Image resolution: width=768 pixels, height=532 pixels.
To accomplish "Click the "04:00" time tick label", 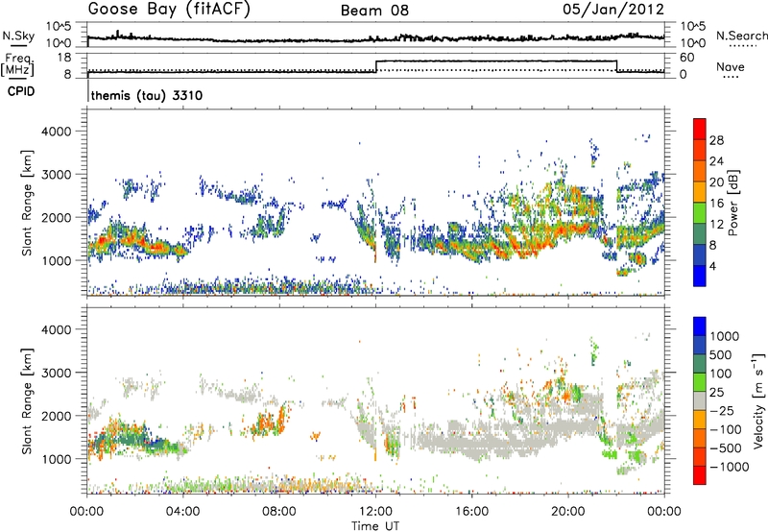I will [182, 512].
